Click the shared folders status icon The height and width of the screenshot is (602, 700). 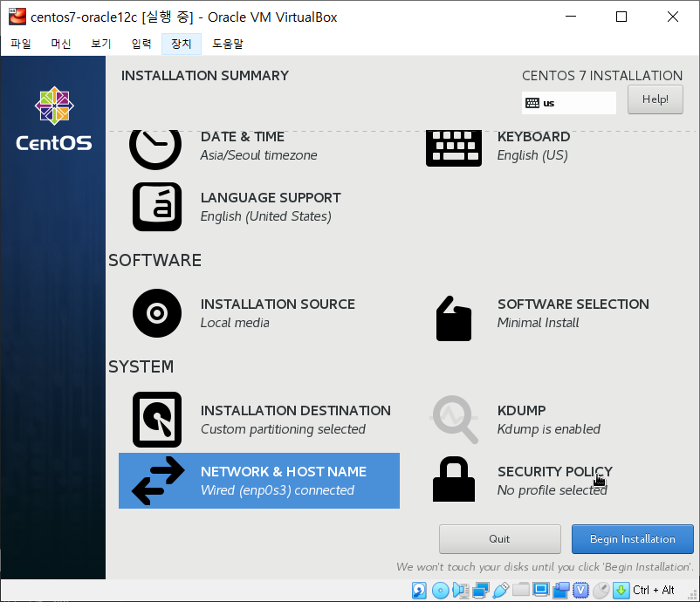521,591
